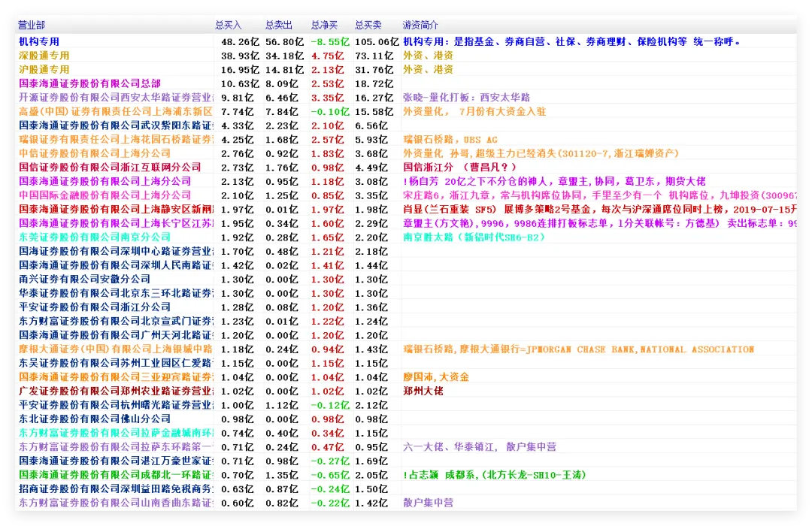Select 瑞银证券 上海花园石桥路 branch name
The width and height of the screenshot is (812, 526).
coord(116,139)
